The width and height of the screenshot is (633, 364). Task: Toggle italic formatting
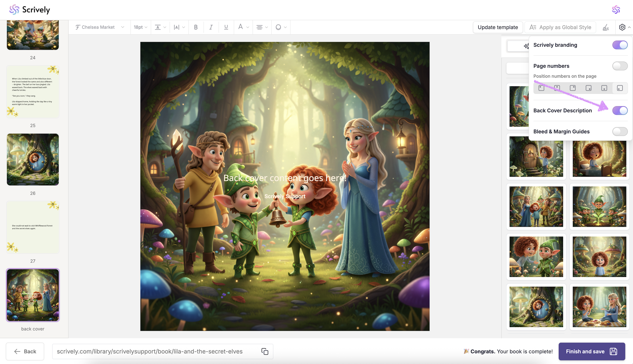(211, 27)
